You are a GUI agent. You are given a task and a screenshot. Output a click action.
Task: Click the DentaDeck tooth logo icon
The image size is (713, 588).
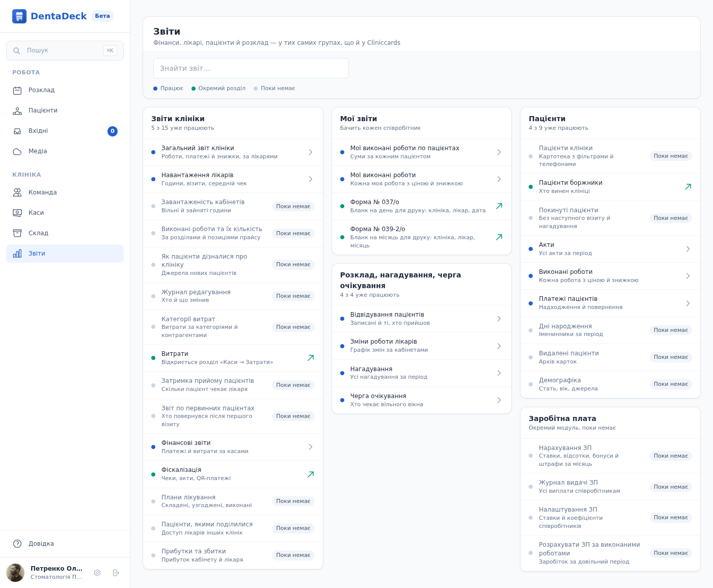19,16
